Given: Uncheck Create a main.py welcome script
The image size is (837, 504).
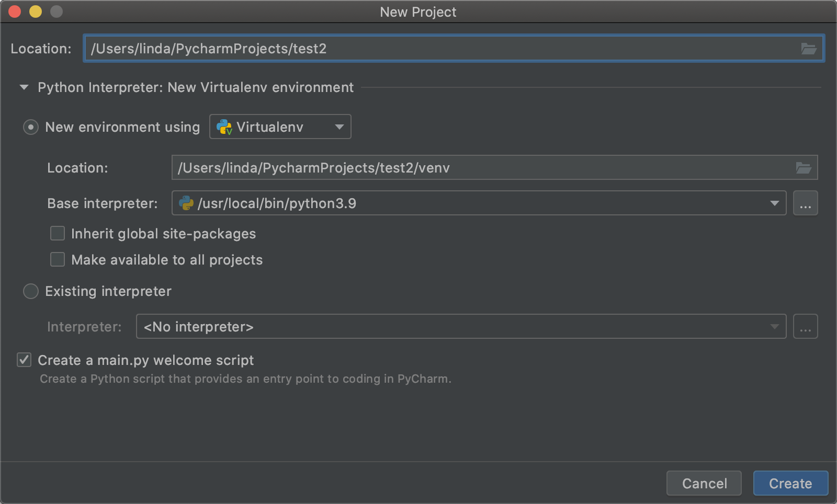Looking at the screenshot, I should tap(24, 360).
